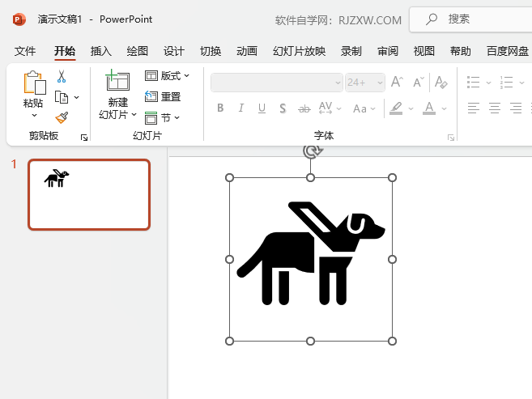532x399 pixels.
Task: Click the bullets dropdown arrow
Action: 488,83
